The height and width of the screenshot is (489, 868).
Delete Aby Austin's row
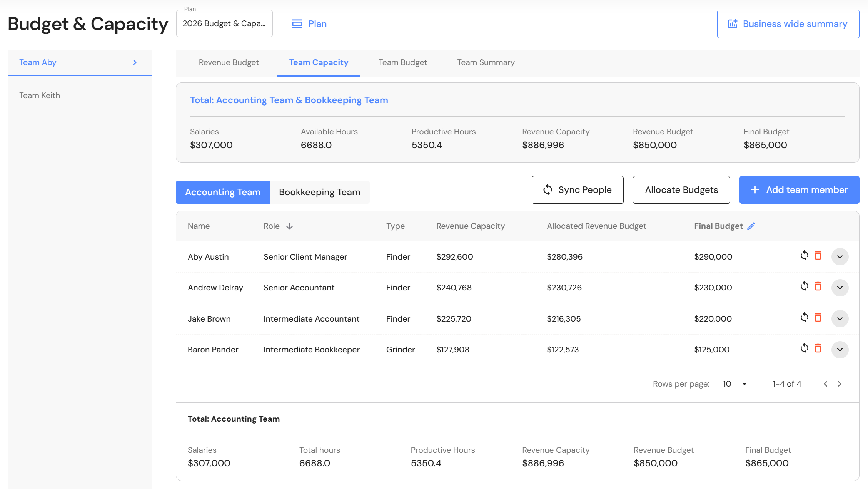(818, 256)
